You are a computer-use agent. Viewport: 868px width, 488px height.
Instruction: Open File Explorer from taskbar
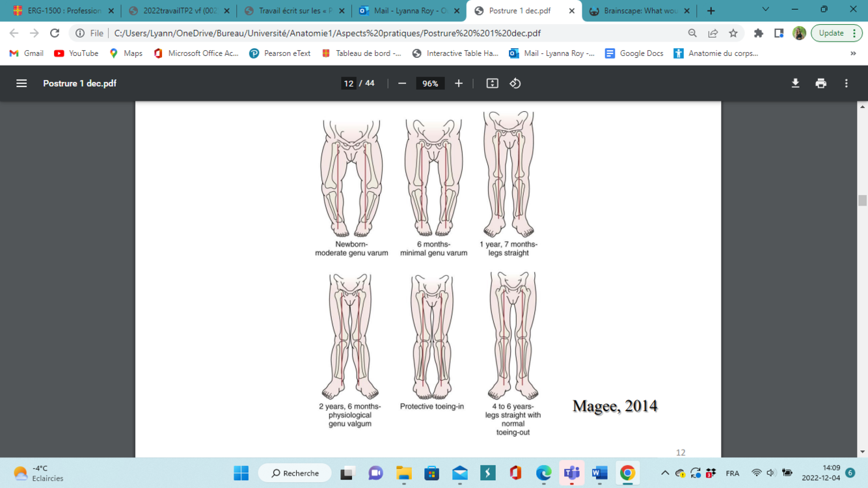[x=404, y=473]
